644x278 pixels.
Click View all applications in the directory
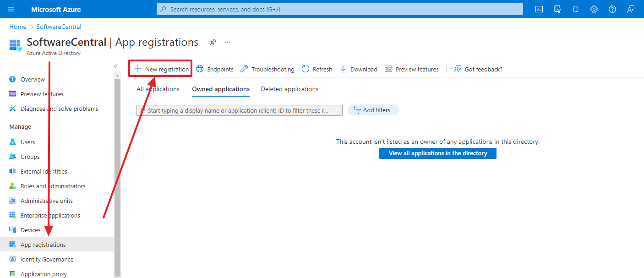(437, 153)
